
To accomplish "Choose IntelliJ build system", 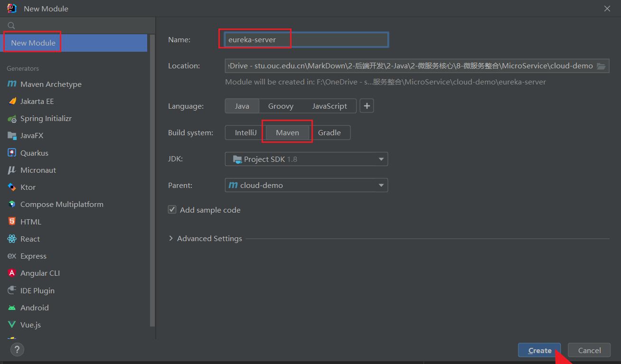I will pyautogui.click(x=245, y=133).
